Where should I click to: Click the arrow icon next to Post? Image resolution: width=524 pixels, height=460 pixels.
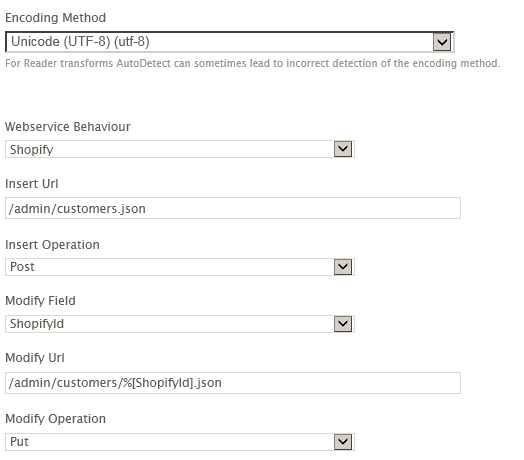pyautogui.click(x=343, y=267)
